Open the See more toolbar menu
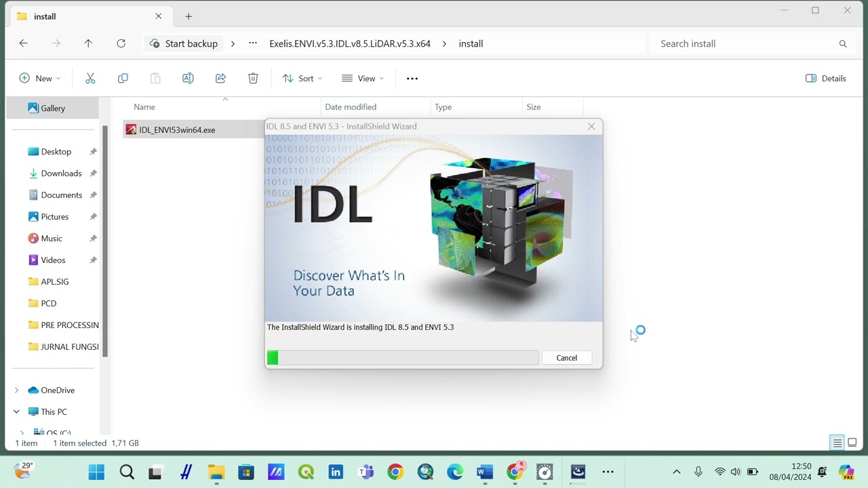 (412, 79)
